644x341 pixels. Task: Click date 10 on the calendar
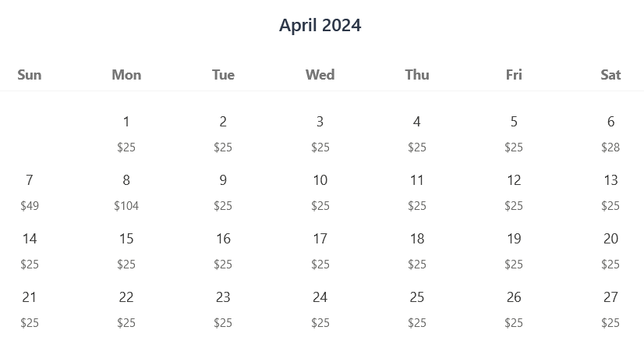320,191
